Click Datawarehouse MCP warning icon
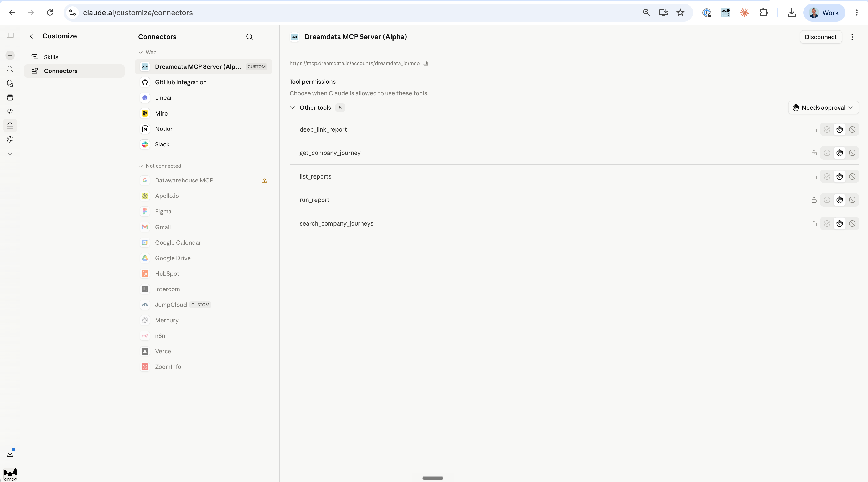 pyautogui.click(x=265, y=181)
